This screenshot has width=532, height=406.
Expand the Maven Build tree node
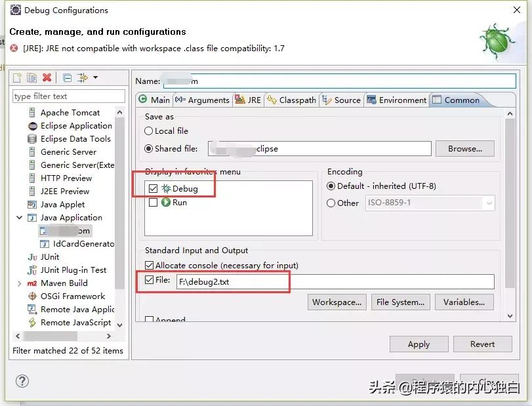[x=19, y=283]
